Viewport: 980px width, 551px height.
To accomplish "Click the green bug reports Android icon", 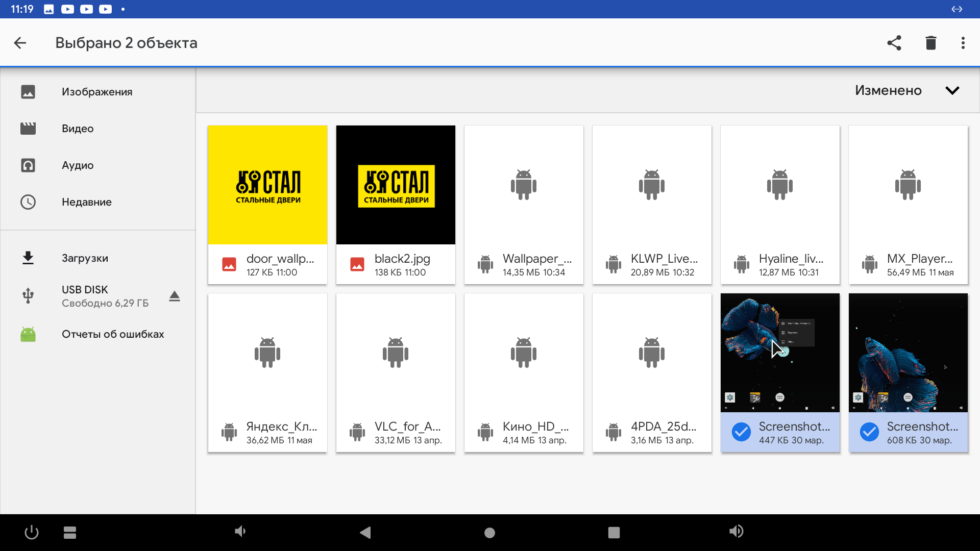I will click(28, 334).
